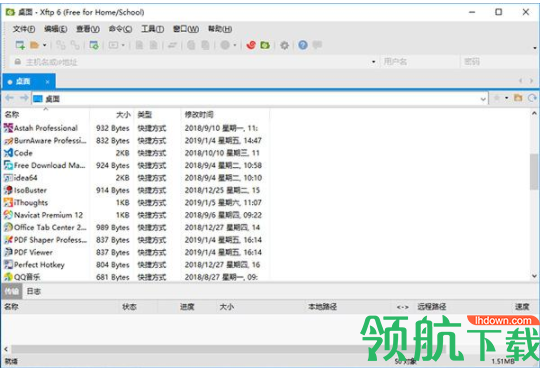Click the file list vertical scrollbar thumb
Screen dimensions: 540x368
click(534, 171)
